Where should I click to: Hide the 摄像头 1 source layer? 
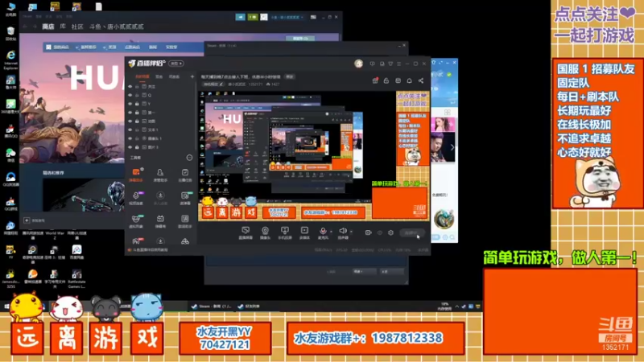(x=130, y=138)
